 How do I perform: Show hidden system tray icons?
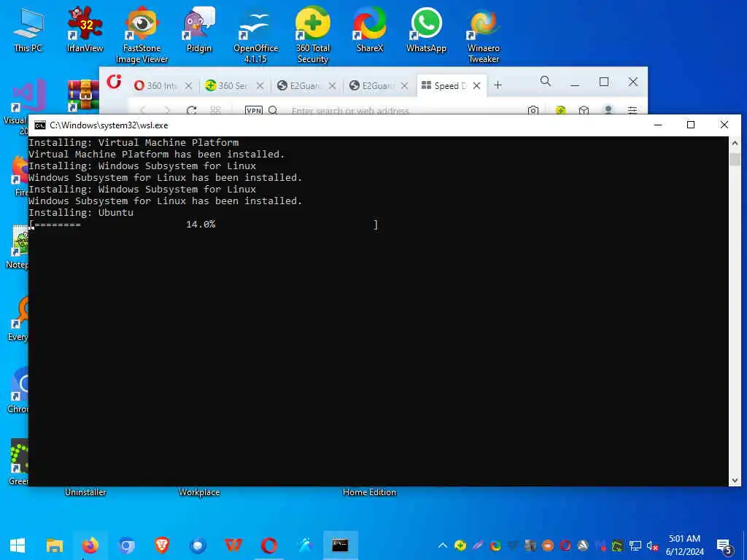tap(443, 545)
